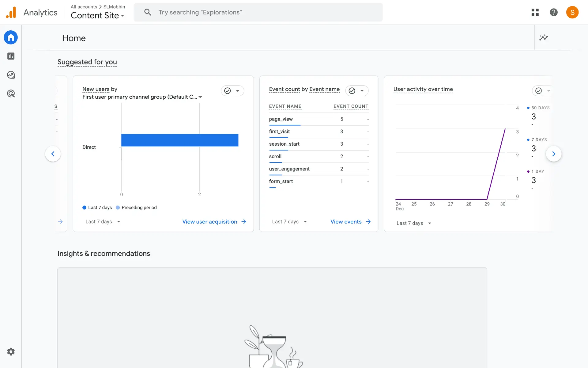Open the Reports sidebar icon
The height and width of the screenshot is (368, 588).
pos(11,56)
